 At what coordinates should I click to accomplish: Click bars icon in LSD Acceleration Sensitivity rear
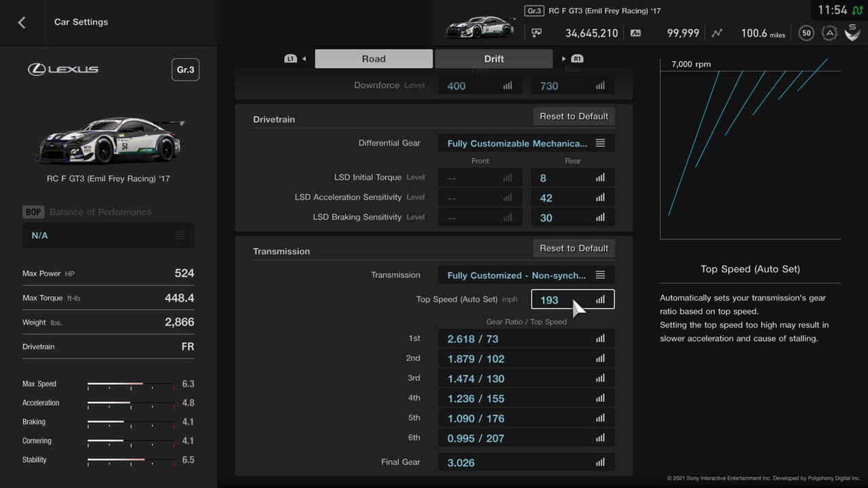[x=600, y=198]
